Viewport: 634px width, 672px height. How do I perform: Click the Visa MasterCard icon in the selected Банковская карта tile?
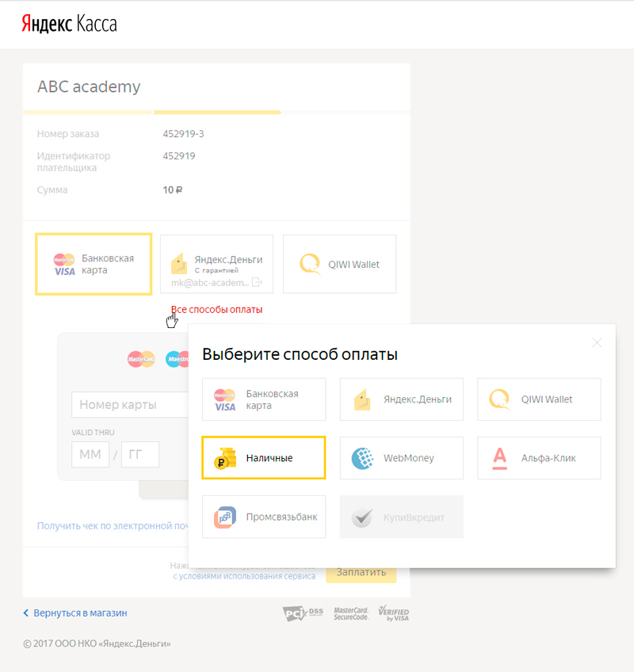[x=64, y=265]
